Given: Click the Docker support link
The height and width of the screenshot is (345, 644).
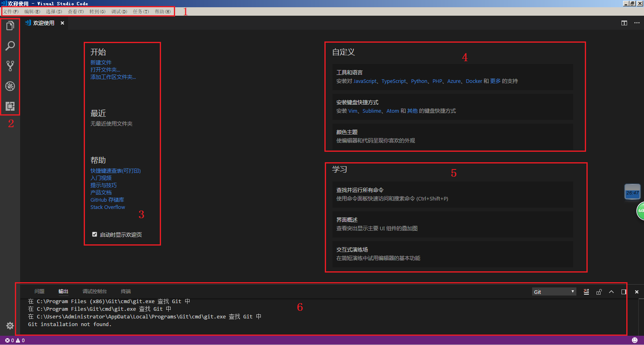Looking at the screenshot, I should pos(474,81).
